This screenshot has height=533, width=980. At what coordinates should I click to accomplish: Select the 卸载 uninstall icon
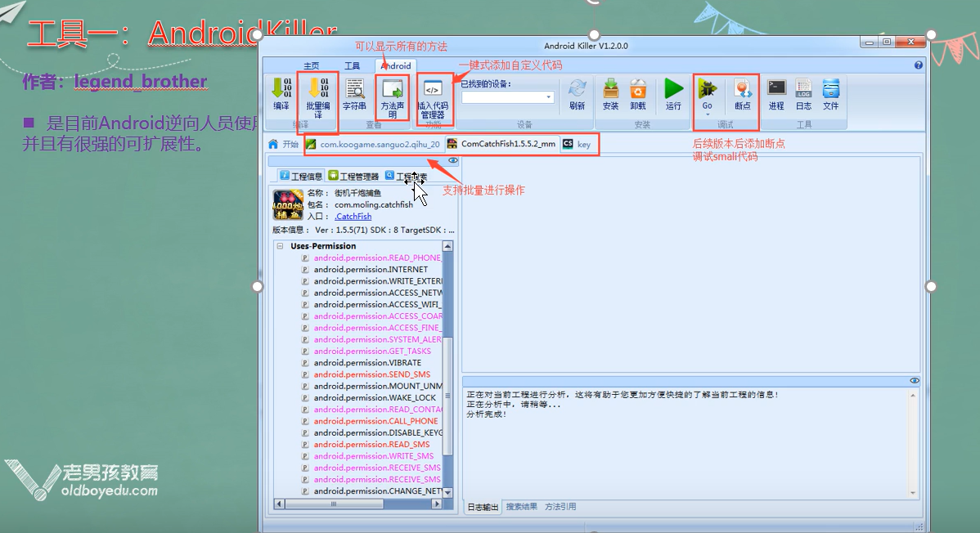[639, 94]
